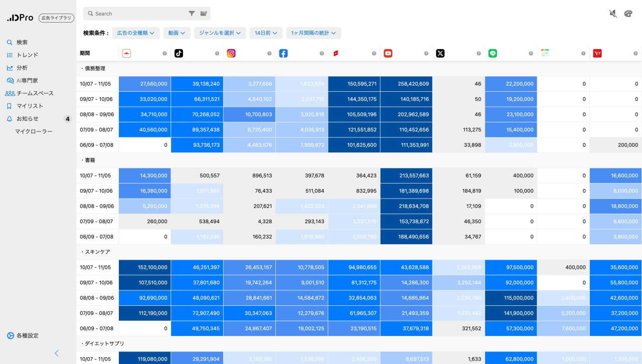Collapse the sidebar with the left chevron

[x=57, y=353]
